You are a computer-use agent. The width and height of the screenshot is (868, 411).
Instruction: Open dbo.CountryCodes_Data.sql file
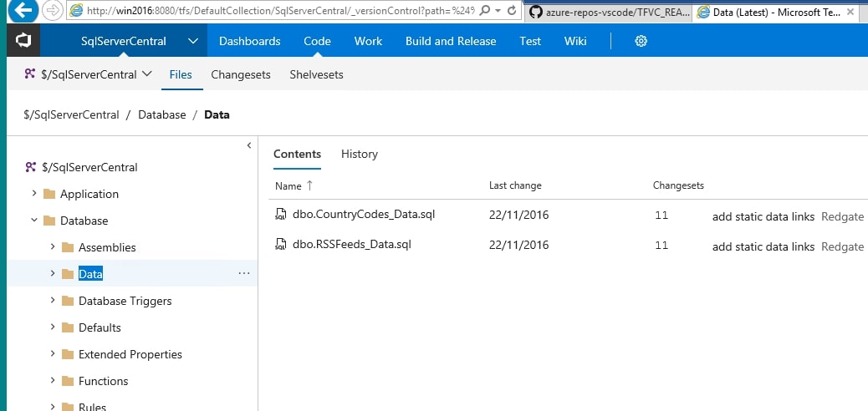tap(364, 214)
